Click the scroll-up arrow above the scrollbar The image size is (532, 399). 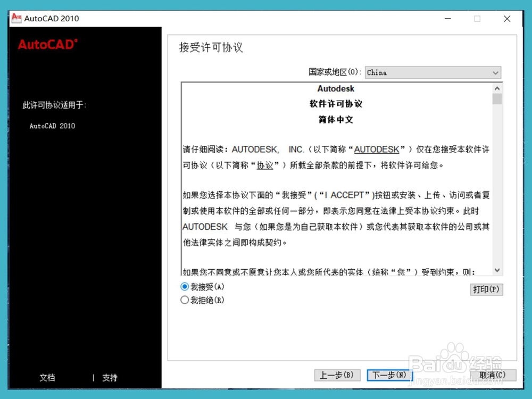click(x=497, y=87)
